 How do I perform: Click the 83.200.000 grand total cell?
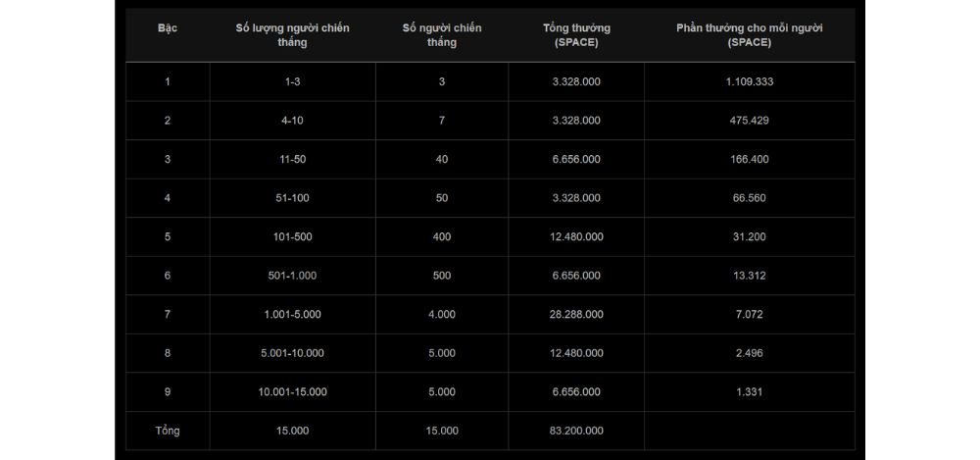click(x=576, y=431)
